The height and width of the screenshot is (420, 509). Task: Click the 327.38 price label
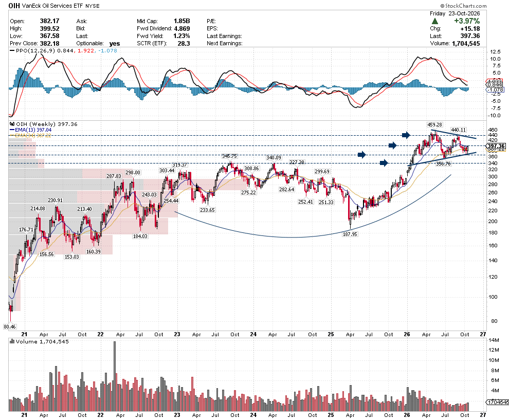click(x=297, y=162)
